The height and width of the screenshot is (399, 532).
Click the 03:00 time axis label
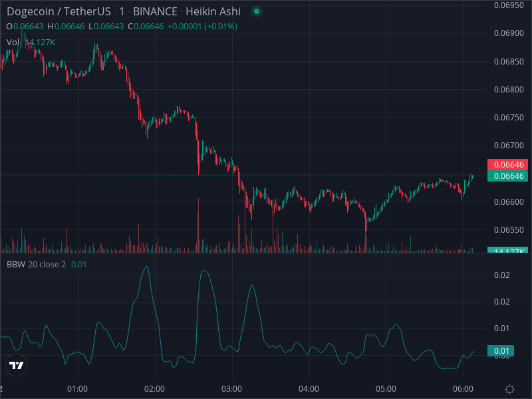point(231,389)
